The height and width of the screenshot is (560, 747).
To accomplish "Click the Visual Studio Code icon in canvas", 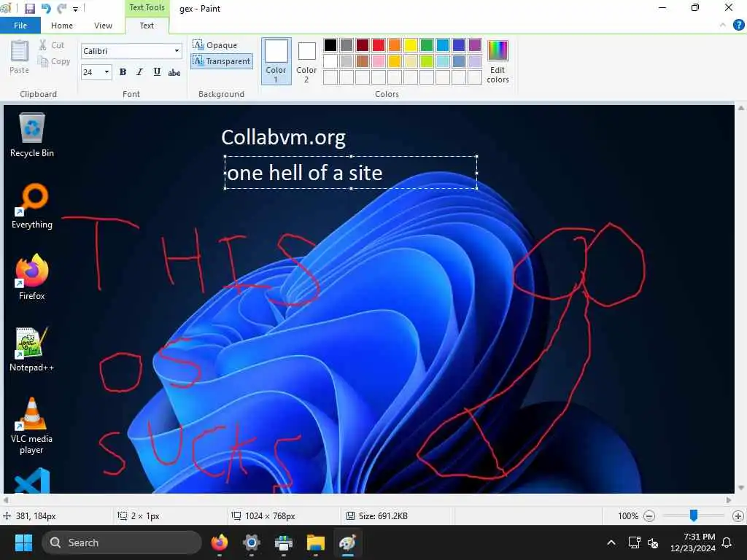I will coord(32,481).
